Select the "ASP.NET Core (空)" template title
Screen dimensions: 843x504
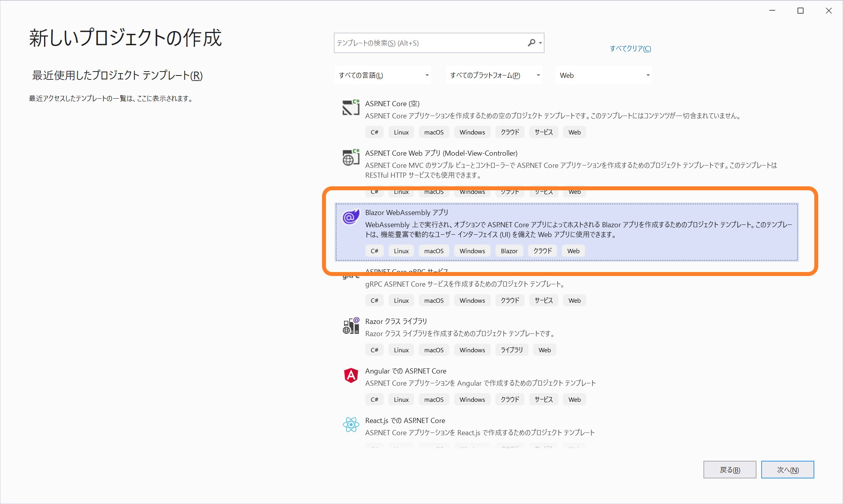(392, 103)
